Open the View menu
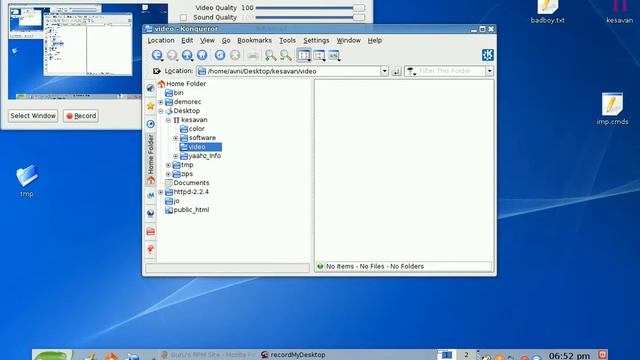The image size is (640, 360). click(x=207, y=40)
